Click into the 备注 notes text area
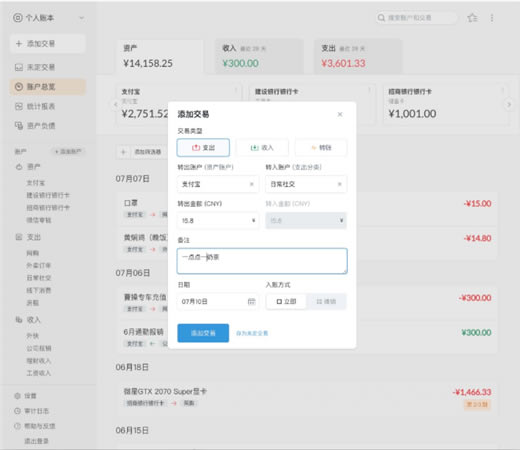This screenshot has height=450, width=520. [x=262, y=261]
